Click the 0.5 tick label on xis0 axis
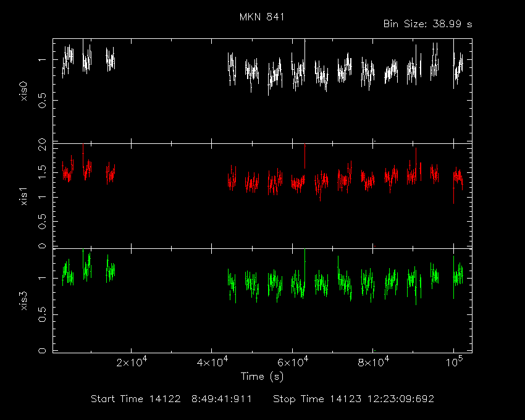 coord(42,101)
